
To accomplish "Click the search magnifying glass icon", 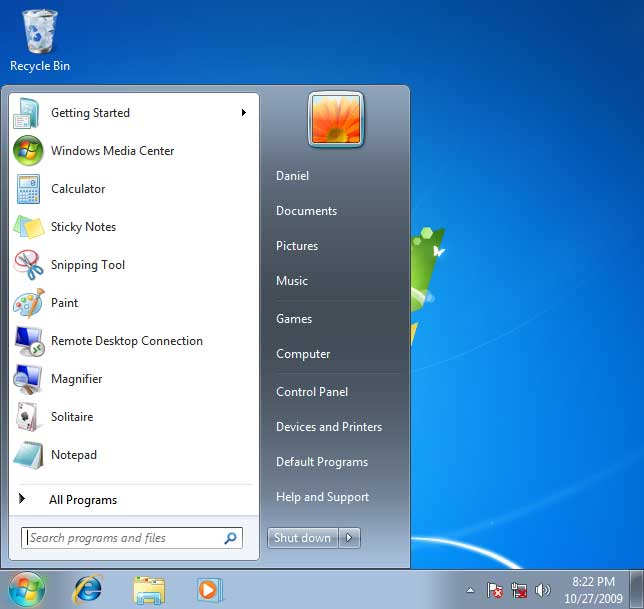I will click(230, 538).
